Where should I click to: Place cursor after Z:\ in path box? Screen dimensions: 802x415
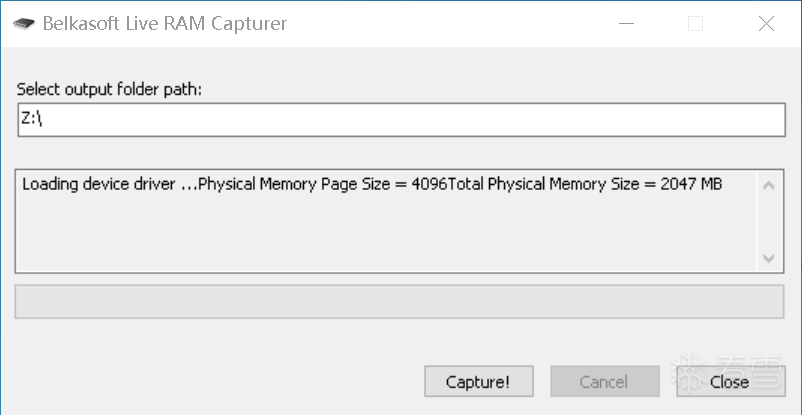click(43, 119)
